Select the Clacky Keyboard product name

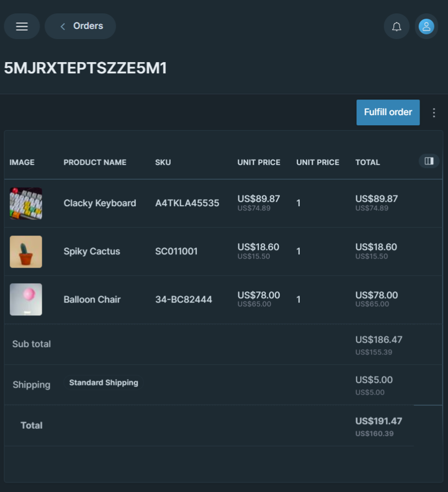click(100, 203)
